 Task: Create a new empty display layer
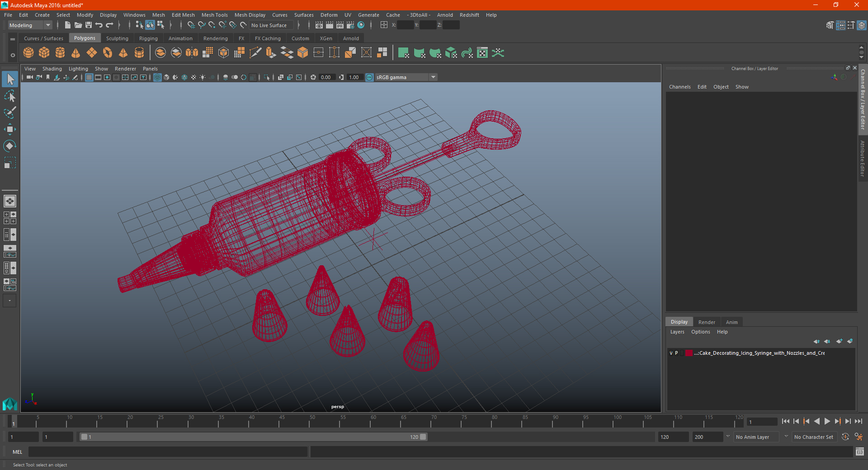pos(839,341)
